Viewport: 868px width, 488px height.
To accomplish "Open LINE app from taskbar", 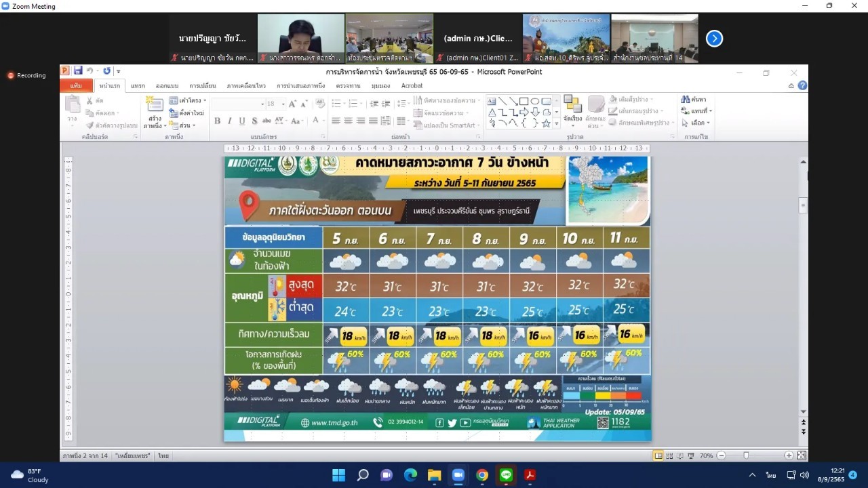I will (x=505, y=475).
